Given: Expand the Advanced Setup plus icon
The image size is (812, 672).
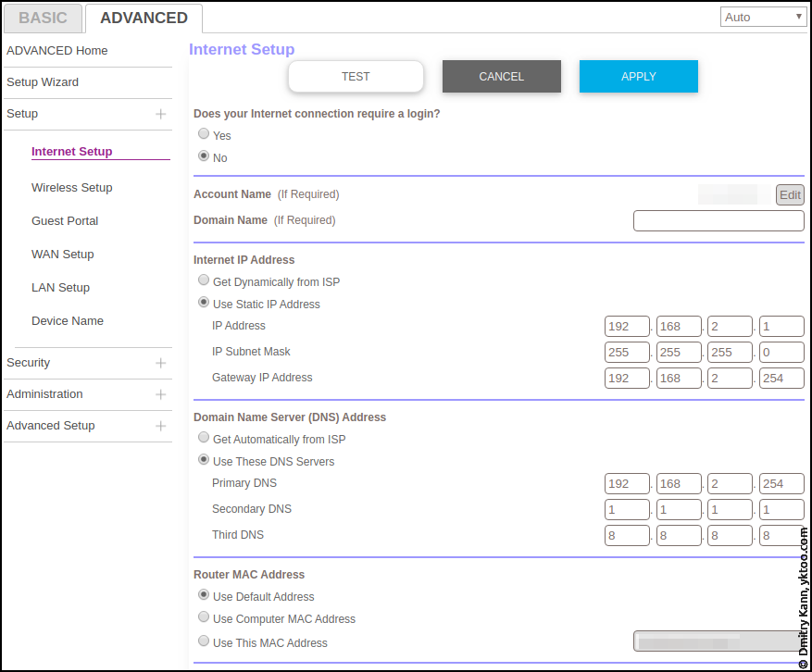Looking at the screenshot, I should click(x=161, y=426).
